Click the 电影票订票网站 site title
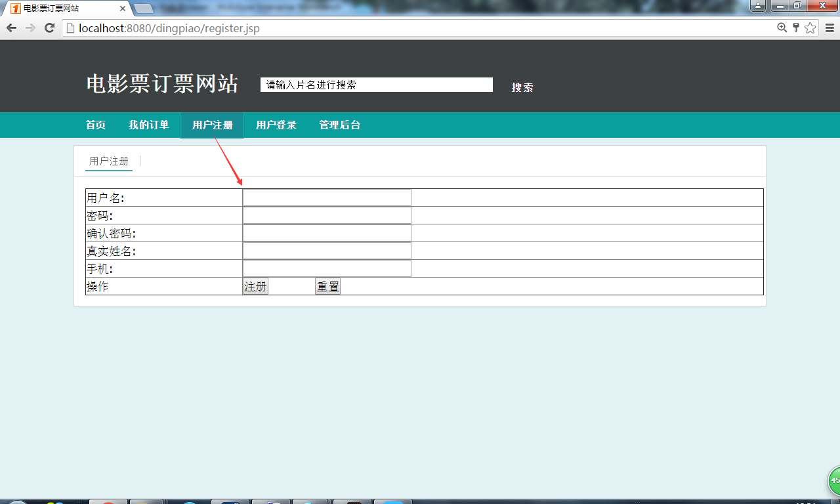Screen dimensions: 840x504 point(162,84)
